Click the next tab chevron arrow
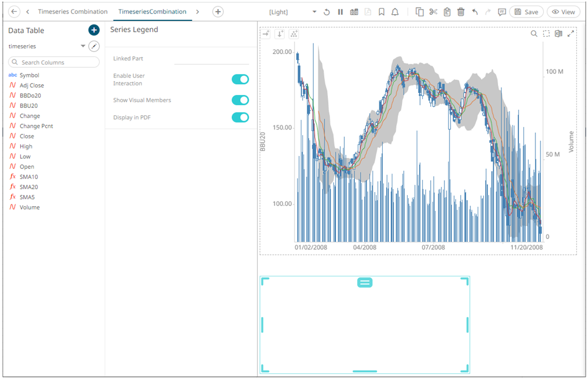This screenshot has height=378, width=588. pyautogui.click(x=197, y=12)
